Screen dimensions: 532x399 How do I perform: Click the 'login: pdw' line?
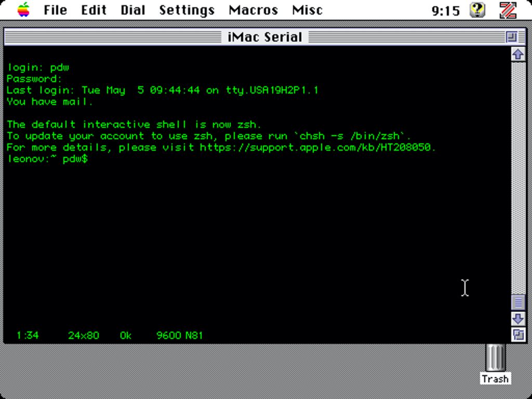click(x=38, y=67)
